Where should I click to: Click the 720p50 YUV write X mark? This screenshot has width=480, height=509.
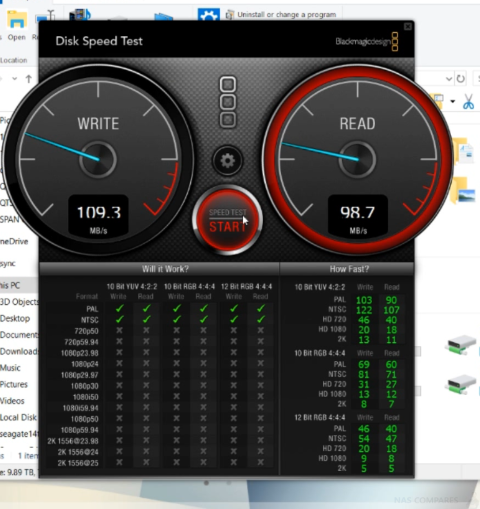[x=119, y=330]
